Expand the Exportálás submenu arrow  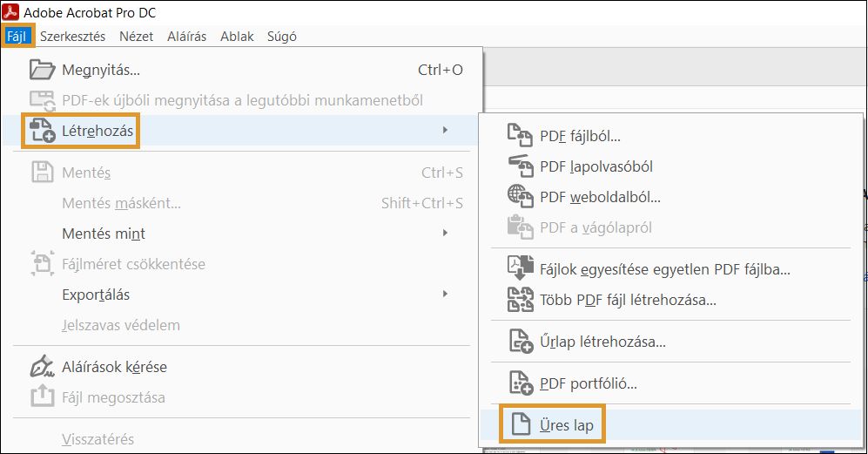tap(445, 294)
